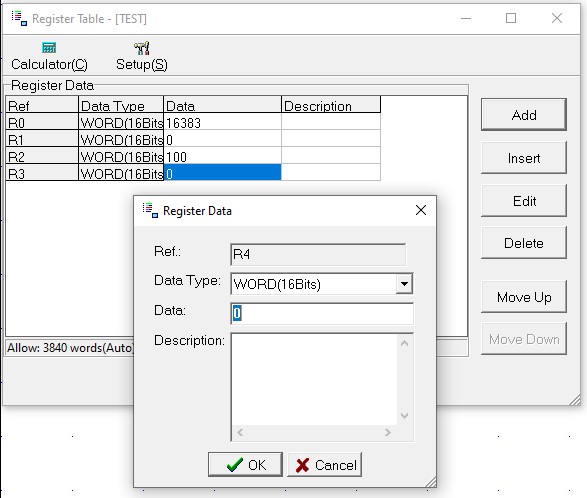
Task: Open the Setup tools icon
Action: [x=142, y=48]
